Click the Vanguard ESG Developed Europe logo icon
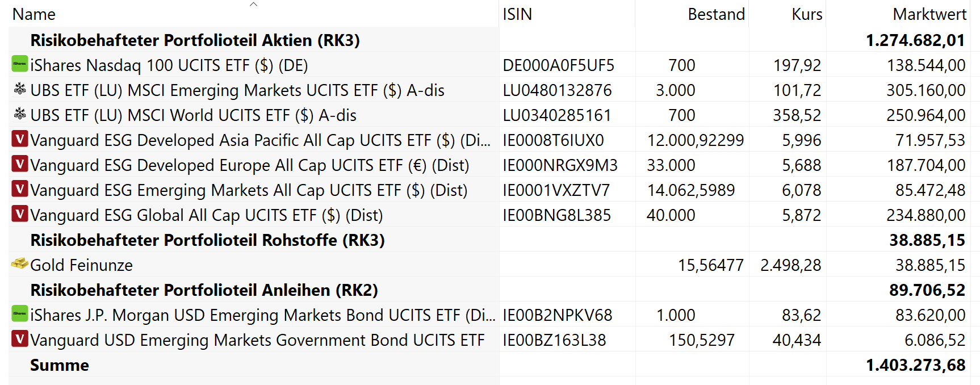The image size is (980, 385). (x=20, y=164)
